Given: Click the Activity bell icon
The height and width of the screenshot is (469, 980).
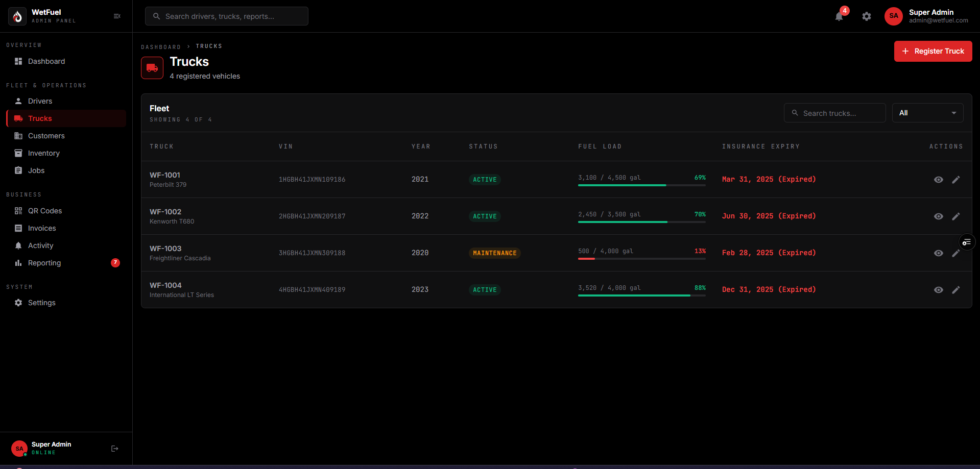Looking at the screenshot, I should (x=18, y=245).
